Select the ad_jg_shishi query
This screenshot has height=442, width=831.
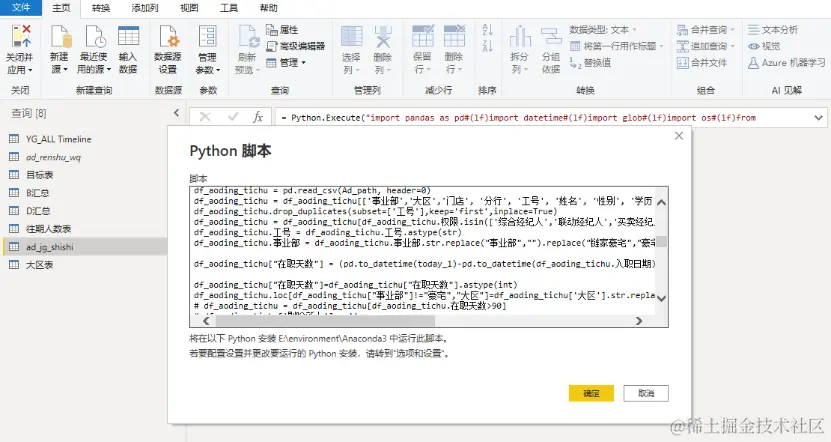pyautogui.click(x=84, y=247)
